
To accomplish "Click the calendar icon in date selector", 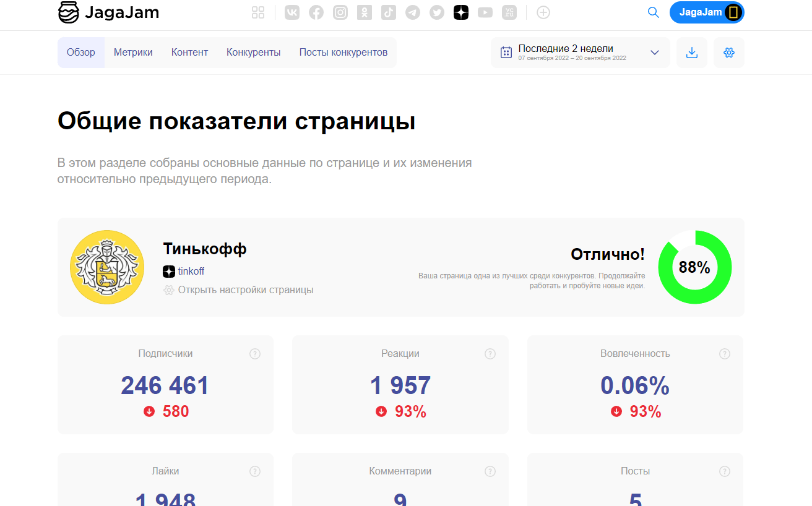I will pos(506,53).
